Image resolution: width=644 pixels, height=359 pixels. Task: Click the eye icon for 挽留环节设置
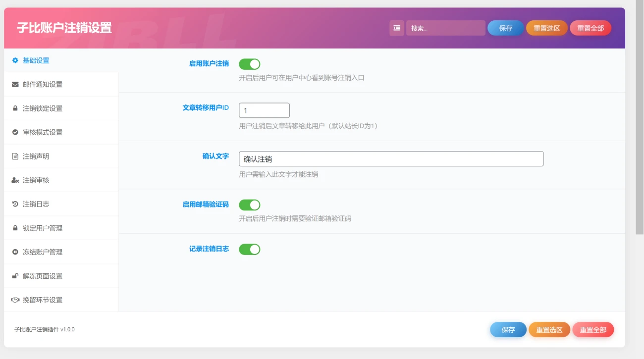(x=15, y=300)
